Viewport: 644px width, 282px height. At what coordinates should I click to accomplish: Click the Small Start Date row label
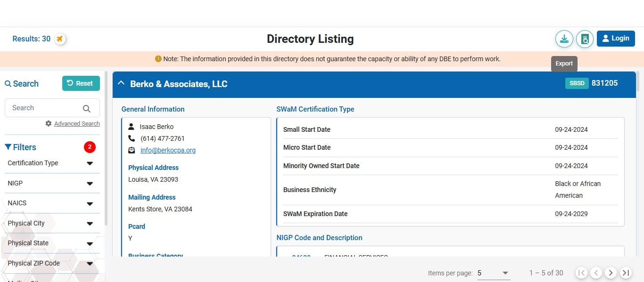tap(307, 129)
